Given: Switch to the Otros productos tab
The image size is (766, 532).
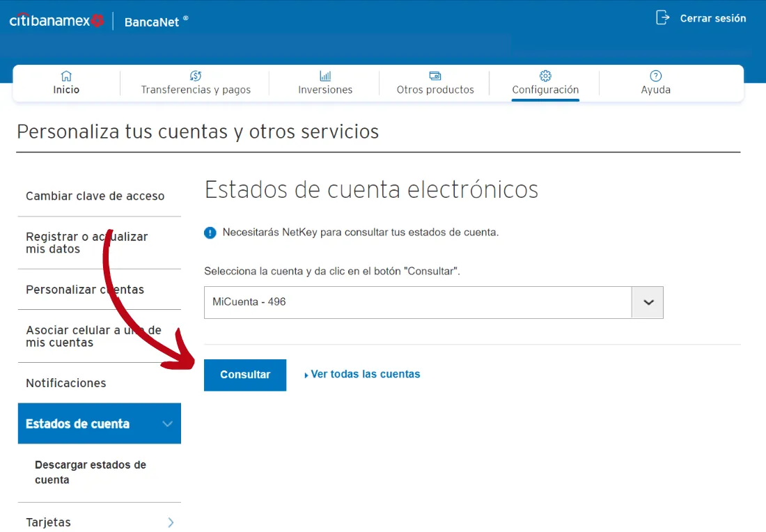Looking at the screenshot, I should pyautogui.click(x=435, y=84).
